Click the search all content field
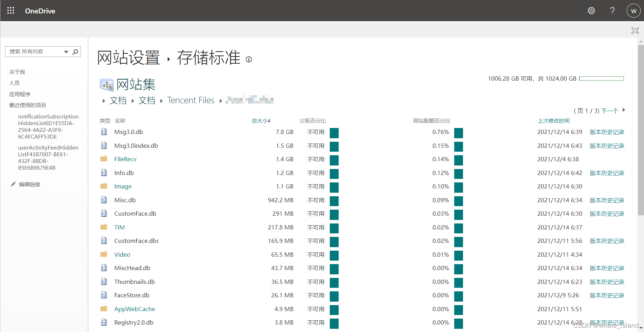 [x=34, y=52]
